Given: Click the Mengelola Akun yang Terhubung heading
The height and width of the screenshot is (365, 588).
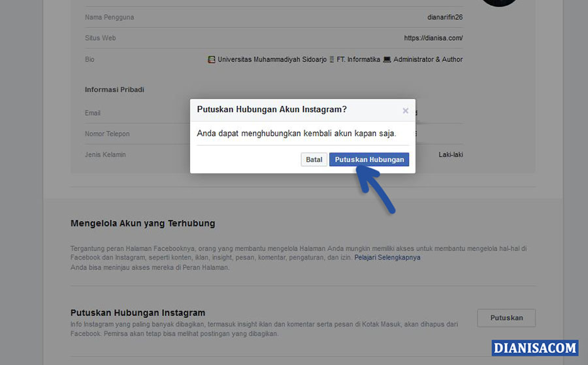Looking at the screenshot, I should [143, 224].
